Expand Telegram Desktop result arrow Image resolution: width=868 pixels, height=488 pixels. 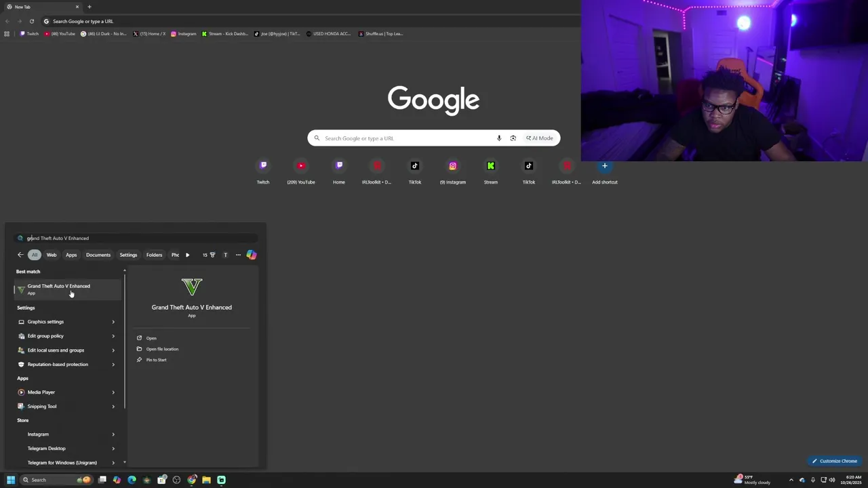113,449
